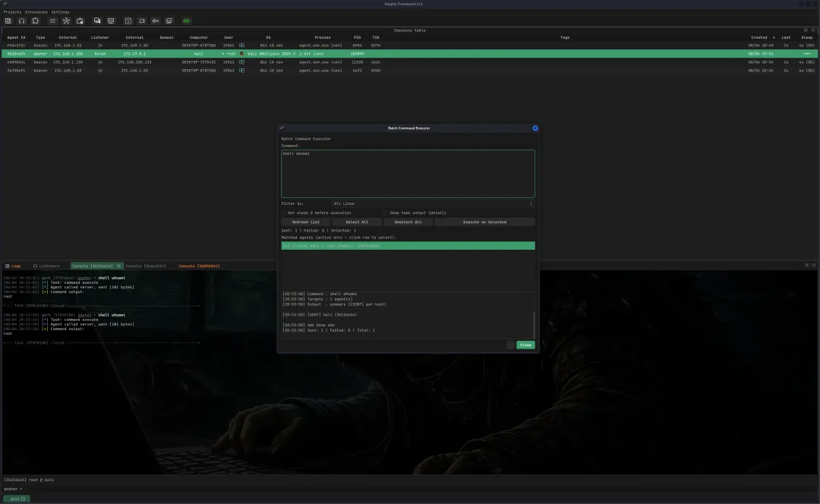Click the Agent Id column header
Viewport: 820px width, 504px height.
click(x=16, y=38)
